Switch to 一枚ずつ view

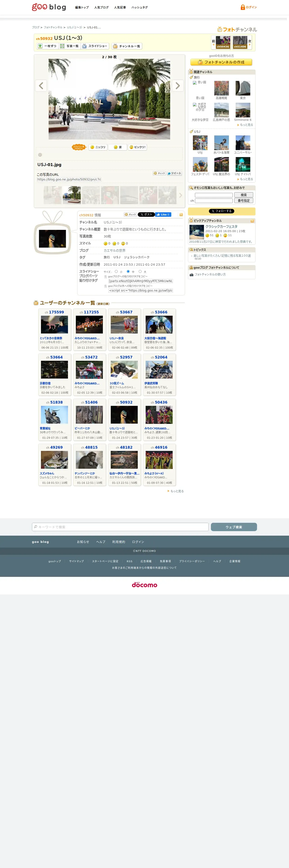[x=47, y=46]
